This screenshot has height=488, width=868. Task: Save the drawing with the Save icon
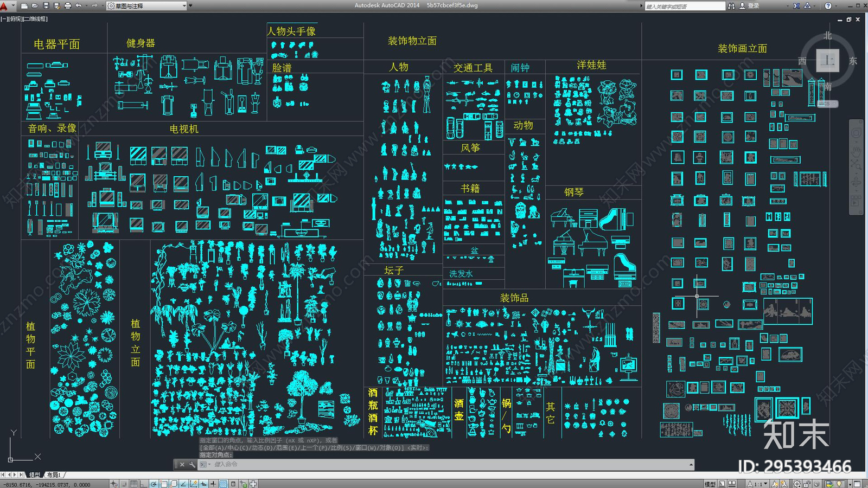click(46, 6)
